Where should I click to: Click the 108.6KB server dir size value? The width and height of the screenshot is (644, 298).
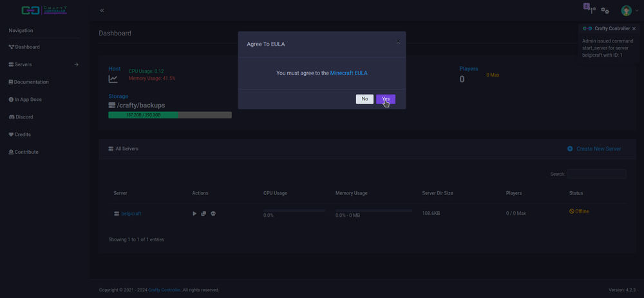(x=431, y=214)
